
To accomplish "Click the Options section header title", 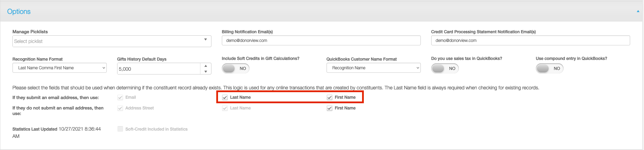I will pyautogui.click(x=19, y=11).
